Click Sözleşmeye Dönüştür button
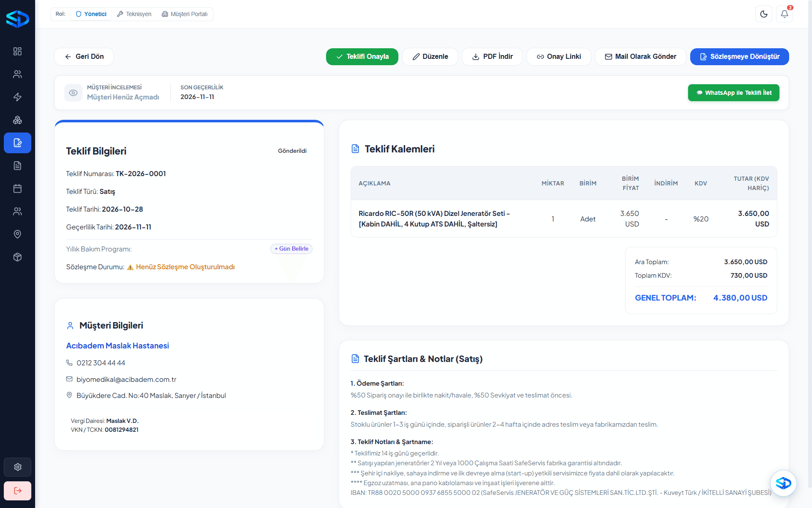Screen dimensions: 812x508 click(739, 57)
